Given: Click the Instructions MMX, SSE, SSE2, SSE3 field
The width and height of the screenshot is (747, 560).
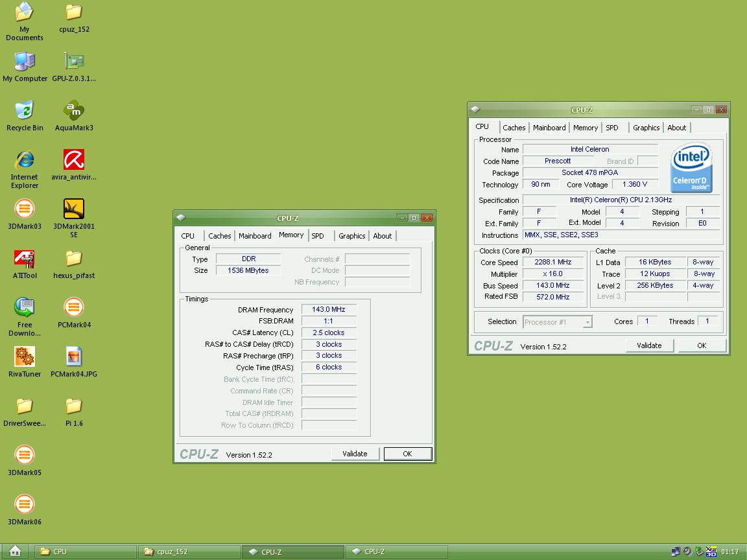Looking at the screenshot, I should point(621,235).
